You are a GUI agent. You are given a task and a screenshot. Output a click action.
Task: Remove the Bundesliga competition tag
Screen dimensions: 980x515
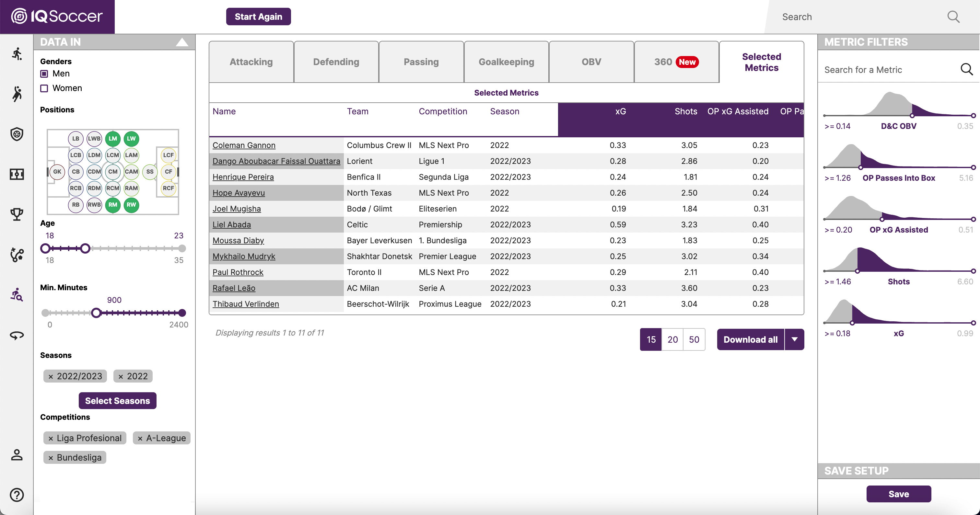51,458
